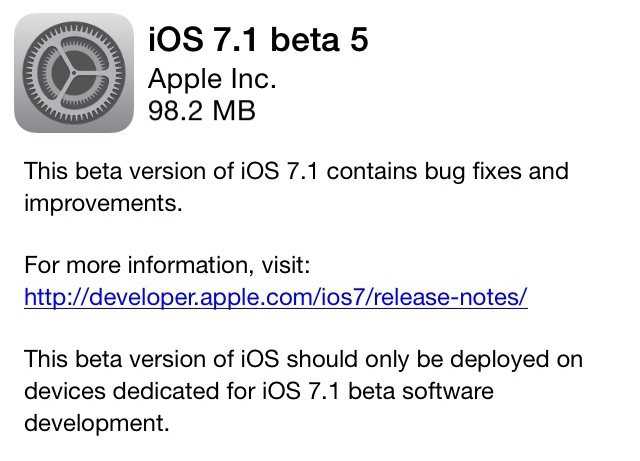Click the center hub of the gear icon
Image resolution: width=640 pixels, height=461 pixels.
coord(74,73)
